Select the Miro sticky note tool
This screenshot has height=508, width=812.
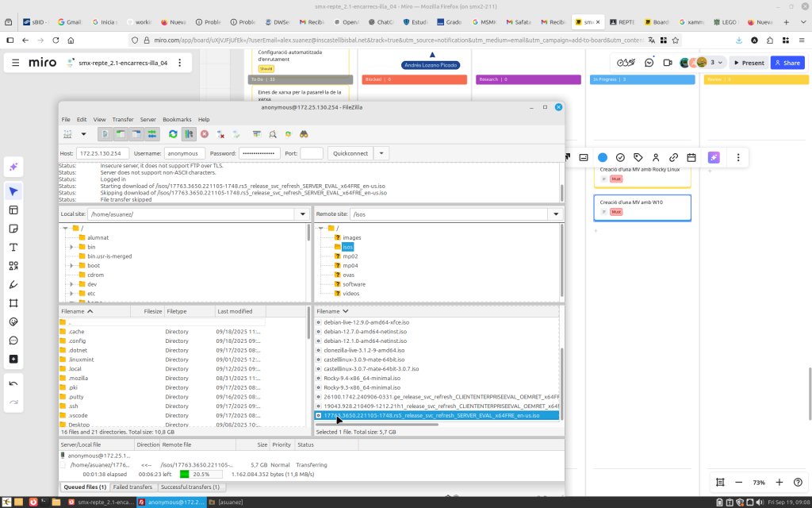tap(13, 229)
